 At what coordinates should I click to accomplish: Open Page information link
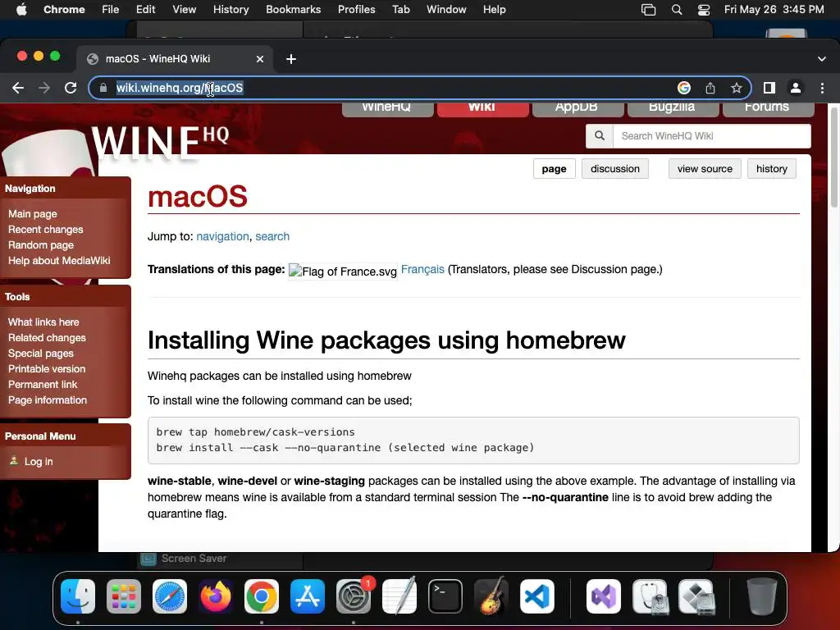(47, 399)
